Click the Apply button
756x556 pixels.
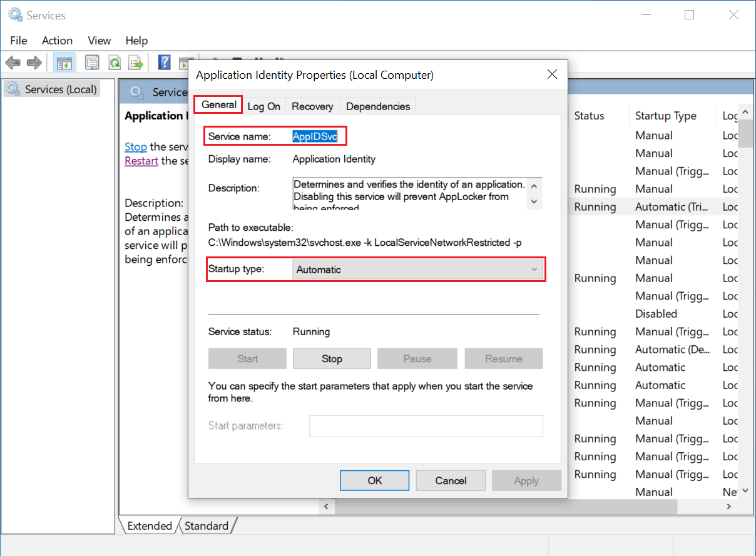coord(526,480)
